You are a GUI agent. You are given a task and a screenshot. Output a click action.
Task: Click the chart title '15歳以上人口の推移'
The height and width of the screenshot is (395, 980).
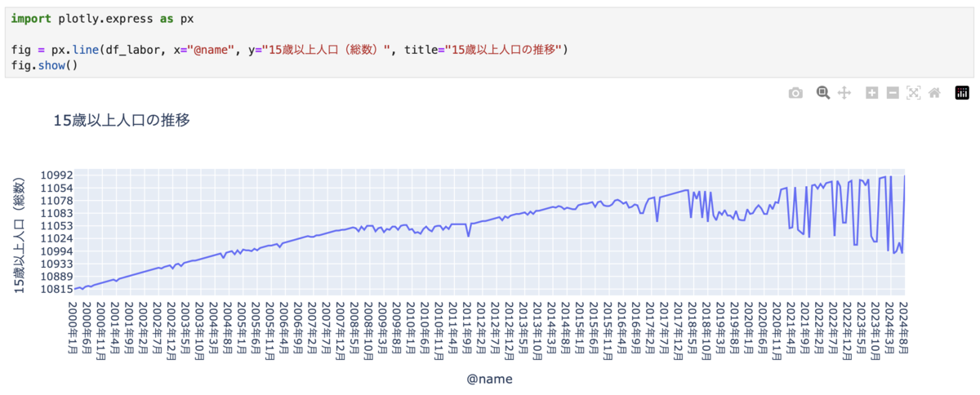click(122, 121)
